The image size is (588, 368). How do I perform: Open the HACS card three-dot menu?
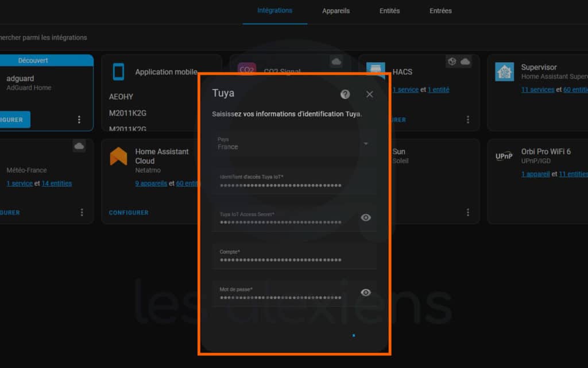pos(467,120)
